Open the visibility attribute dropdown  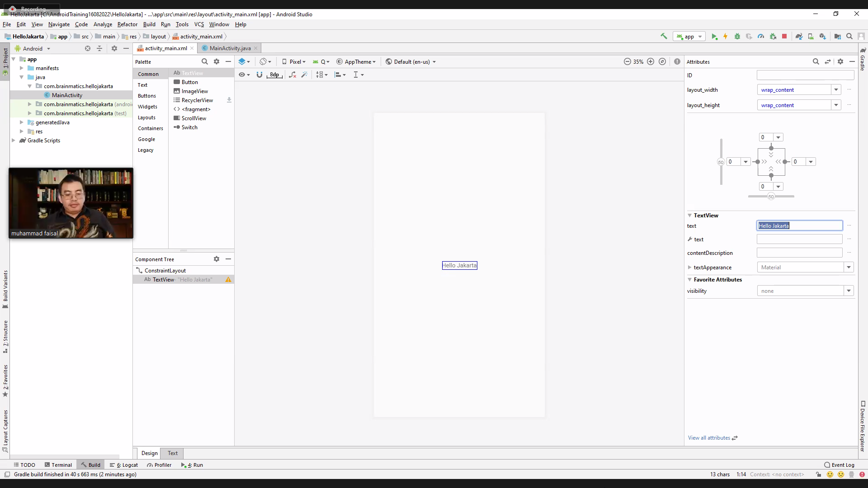click(849, 291)
